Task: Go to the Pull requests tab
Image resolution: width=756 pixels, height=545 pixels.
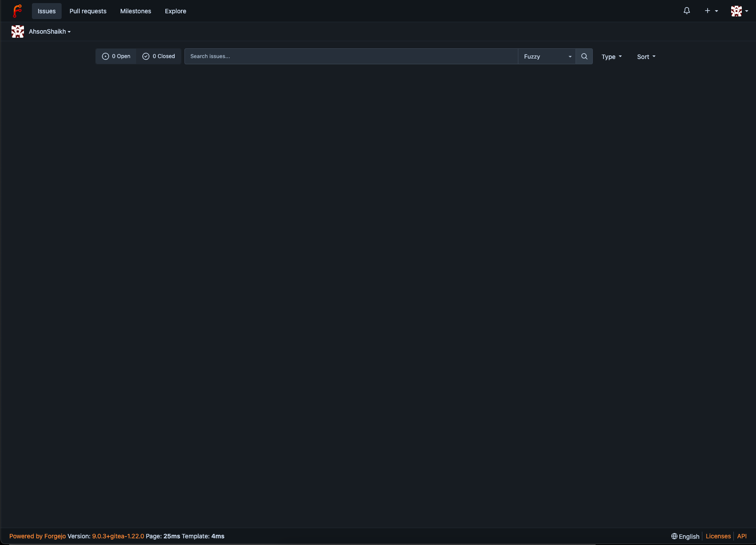Action: (x=88, y=11)
